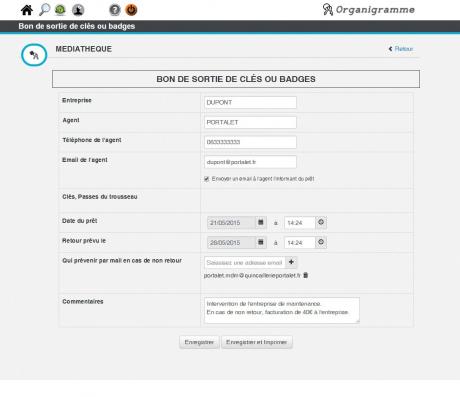Click the green round toolbar icon
This screenshot has height=397, width=460.
60,10
